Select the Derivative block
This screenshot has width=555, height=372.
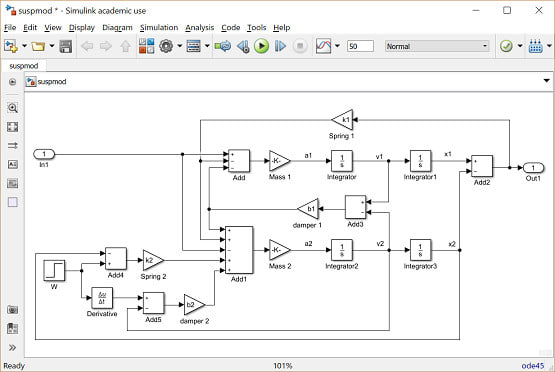(x=102, y=298)
